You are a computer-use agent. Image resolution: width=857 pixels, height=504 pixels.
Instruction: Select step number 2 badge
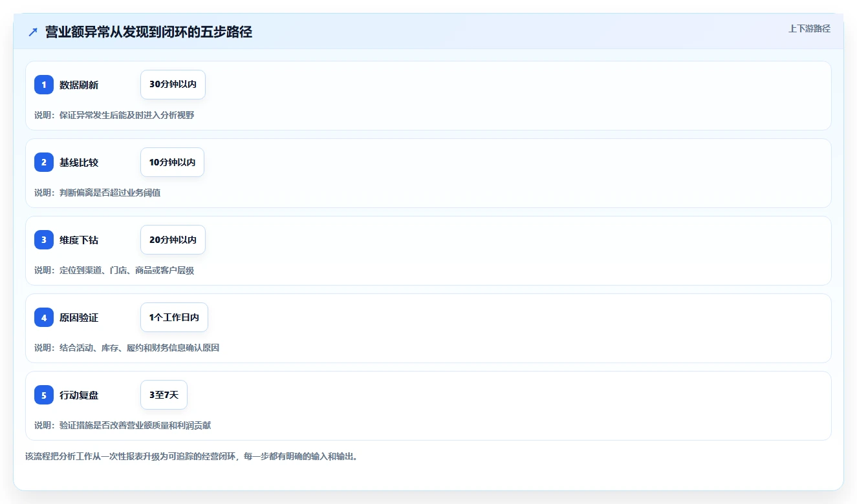pos(44,162)
